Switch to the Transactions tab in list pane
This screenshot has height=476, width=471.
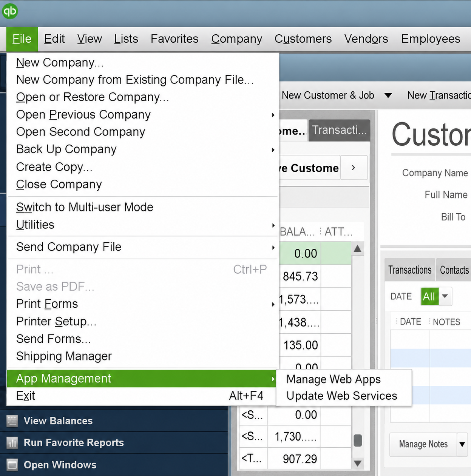click(339, 130)
